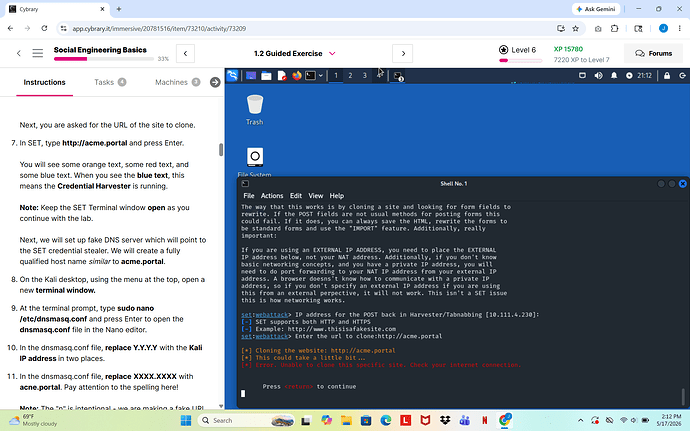This screenshot has height=431, width=690.
Task: Click the browser address bar URL
Action: 159,29
